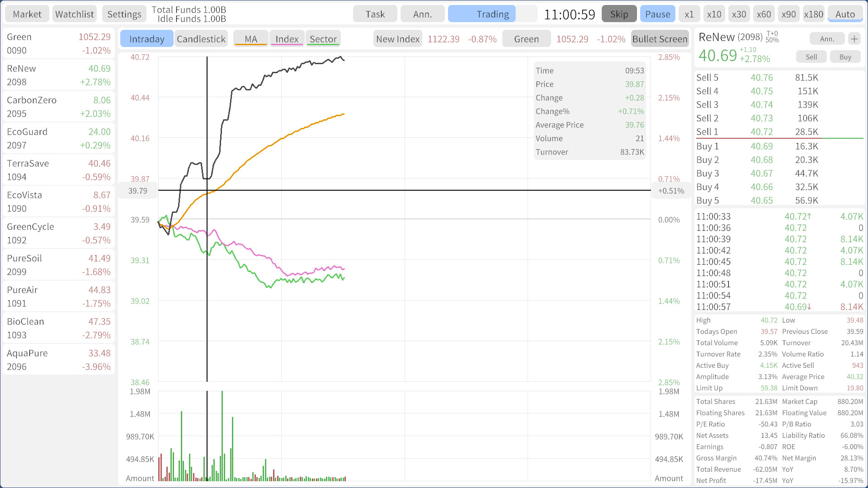Click the Skip button
This screenshot has height=488, width=868.
pyautogui.click(x=619, y=14)
